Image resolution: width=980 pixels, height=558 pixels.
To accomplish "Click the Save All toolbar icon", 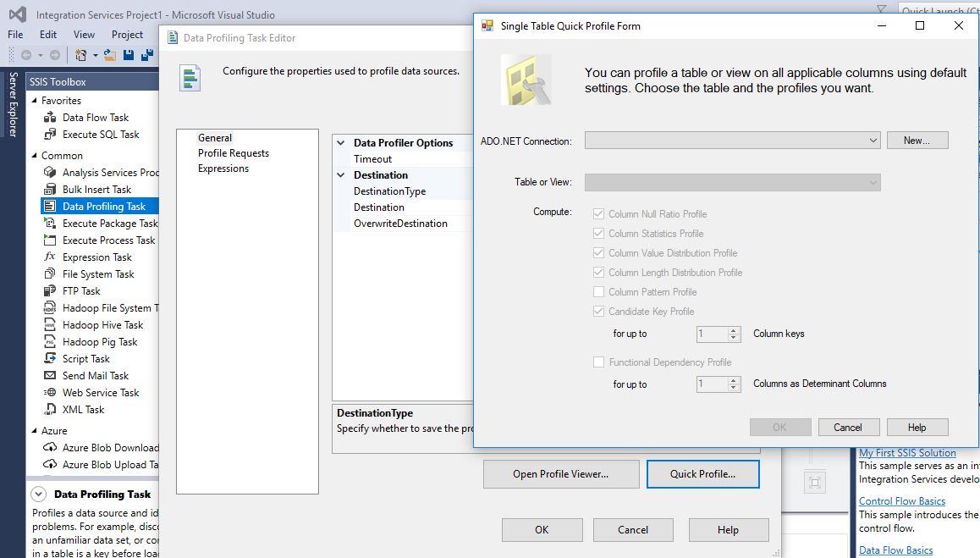I will pos(147,55).
